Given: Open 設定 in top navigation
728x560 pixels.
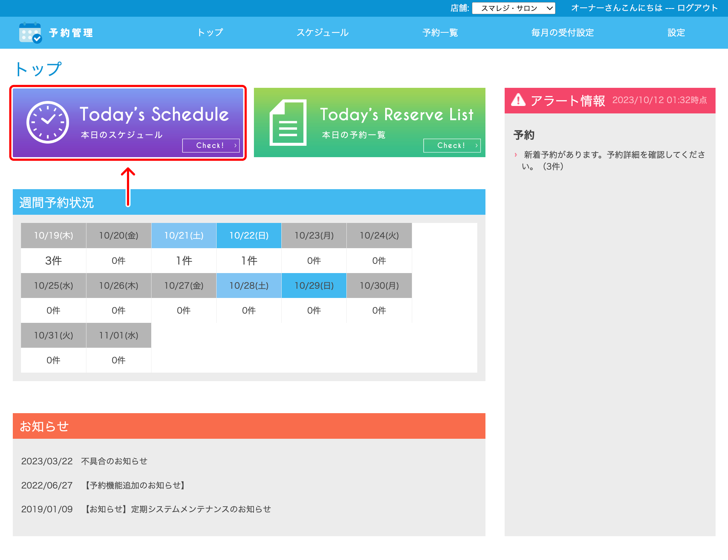Looking at the screenshot, I should tap(676, 33).
